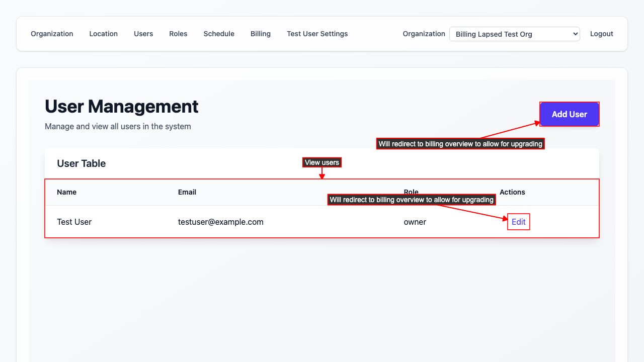644x362 pixels.
Task: Click the Test User name cell
Action: coord(74,222)
